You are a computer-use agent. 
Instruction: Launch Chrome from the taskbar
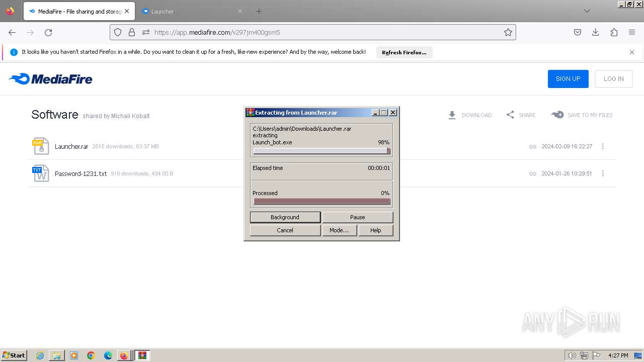coord(91,355)
